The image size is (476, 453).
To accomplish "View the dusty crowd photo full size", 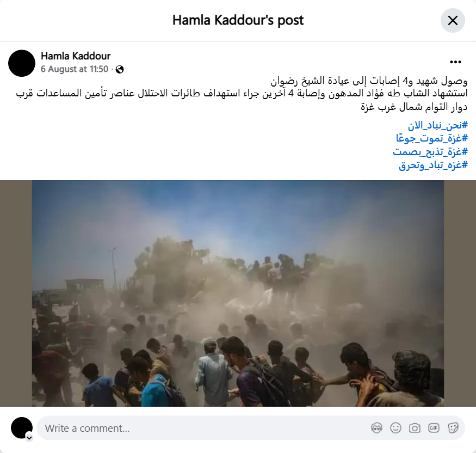I will (238, 293).
